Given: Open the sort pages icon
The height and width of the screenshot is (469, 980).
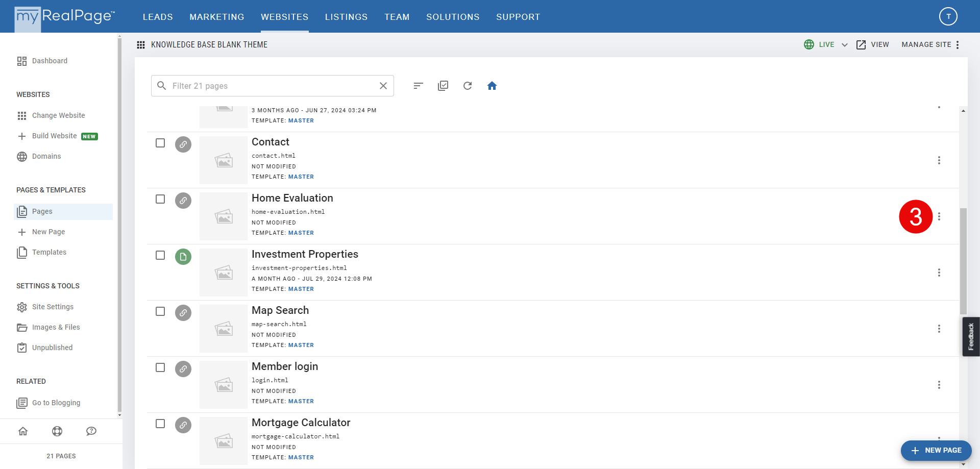Looking at the screenshot, I should click(419, 86).
